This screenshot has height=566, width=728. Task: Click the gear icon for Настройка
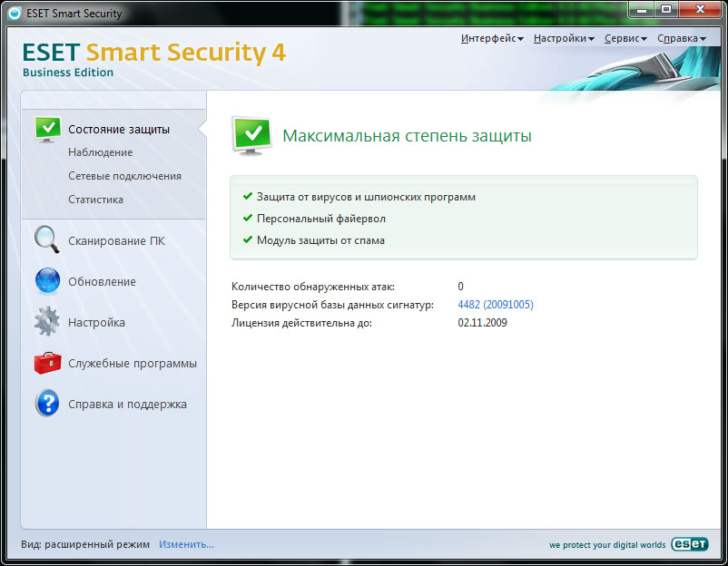(x=47, y=322)
